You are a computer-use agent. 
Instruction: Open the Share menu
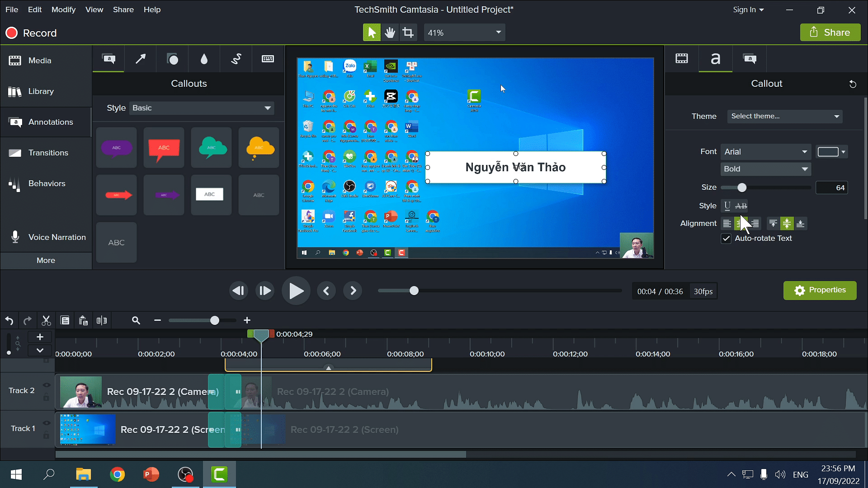pos(123,9)
